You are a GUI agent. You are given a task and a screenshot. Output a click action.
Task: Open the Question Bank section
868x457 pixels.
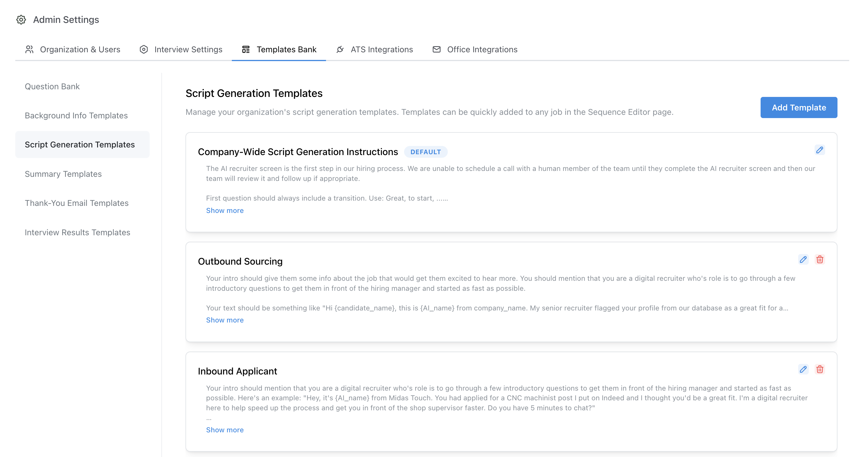52,86
